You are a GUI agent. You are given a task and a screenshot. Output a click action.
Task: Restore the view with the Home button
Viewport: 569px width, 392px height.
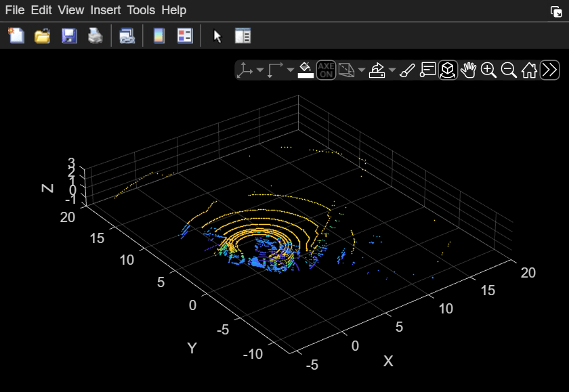529,70
